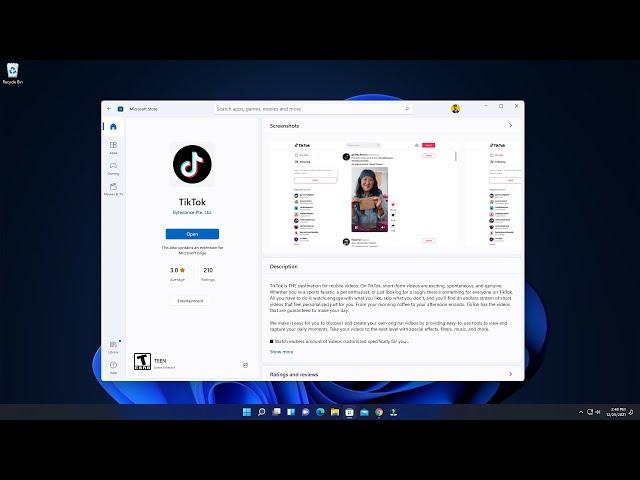
Task: Open the first TikTok screenshot thumbnail
Action: pos(364,194)
